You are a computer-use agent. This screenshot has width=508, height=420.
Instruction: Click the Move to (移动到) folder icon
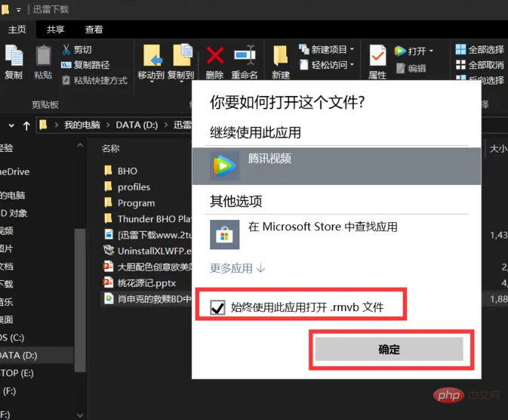152,55
